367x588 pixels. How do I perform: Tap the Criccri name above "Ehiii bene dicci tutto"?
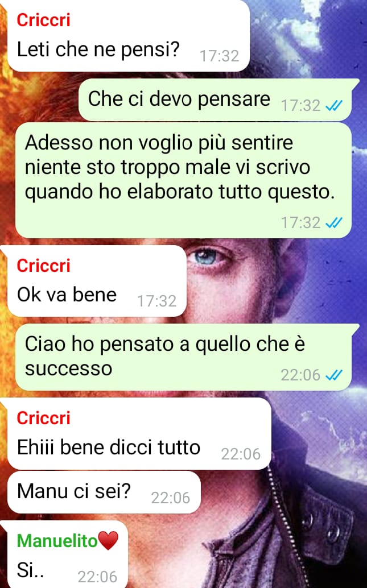click(44, 418)
